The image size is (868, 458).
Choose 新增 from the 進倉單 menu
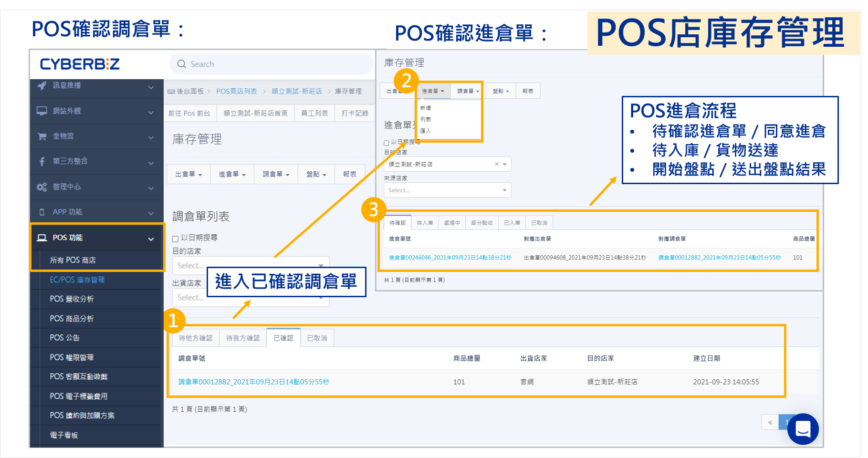pos(426,108)
